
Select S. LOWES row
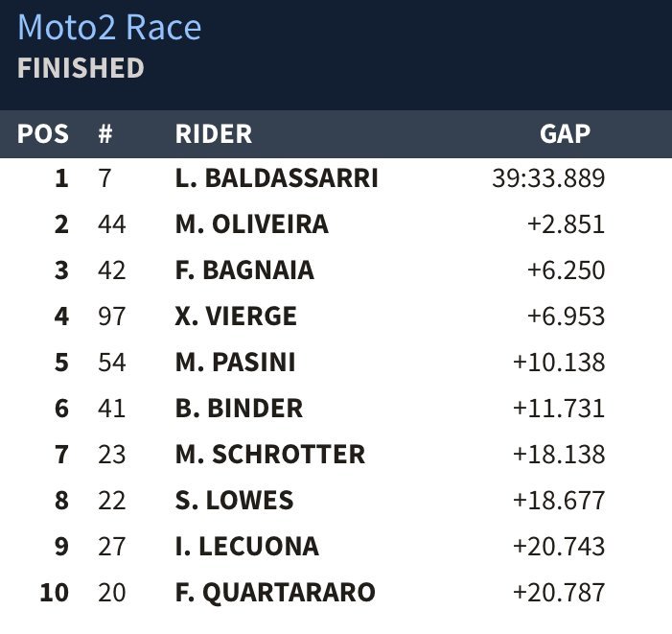pos(234,501)
